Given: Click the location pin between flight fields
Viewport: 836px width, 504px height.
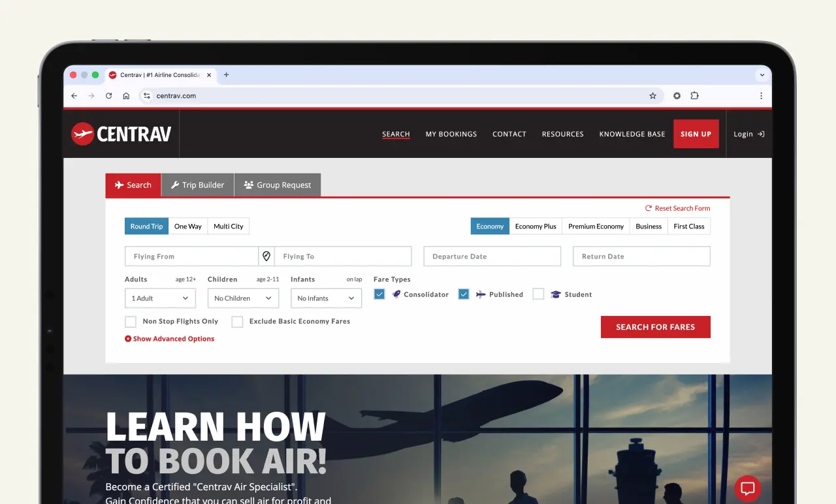Looking at the screenshot, I should point(267,256).
